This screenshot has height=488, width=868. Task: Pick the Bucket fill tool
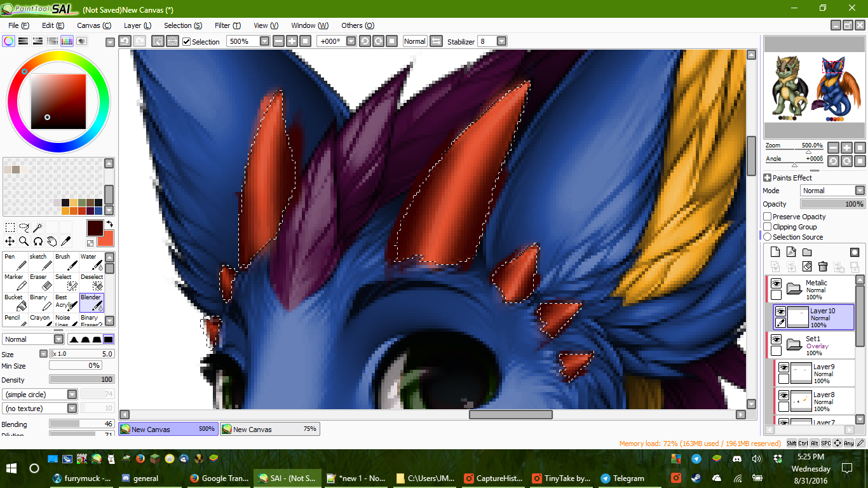pyautogui.click(x=13, y=302)
